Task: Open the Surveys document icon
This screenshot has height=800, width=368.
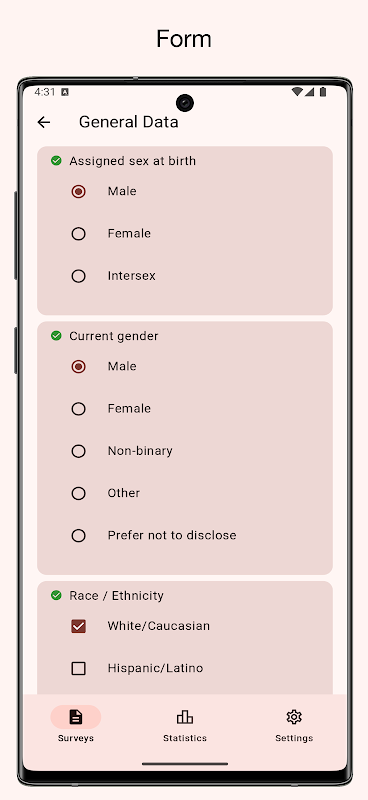Action: coord(76,717)
